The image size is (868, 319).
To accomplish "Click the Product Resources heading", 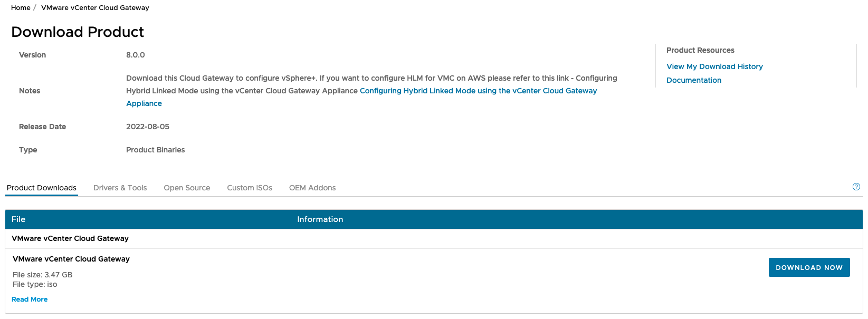I will pos(700,50).
